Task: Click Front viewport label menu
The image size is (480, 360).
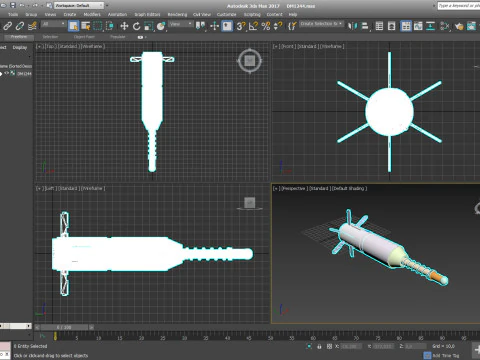Action: coord(288,46)
